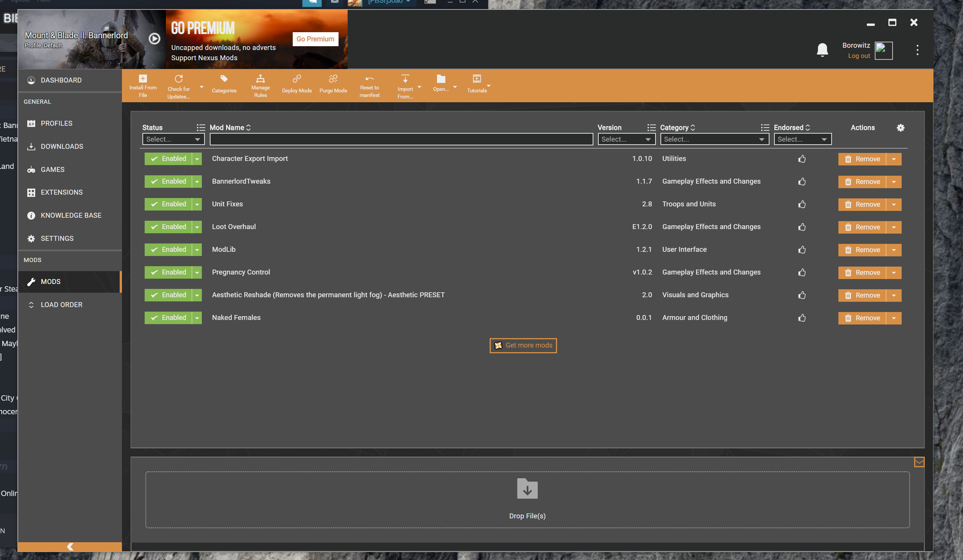
Task: Open Load Order in the sidebar
Action: [x=70, y=305]
